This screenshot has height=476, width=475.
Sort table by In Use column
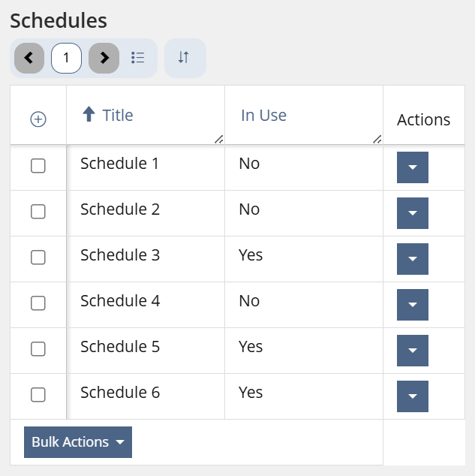click(x=263, y=115)
